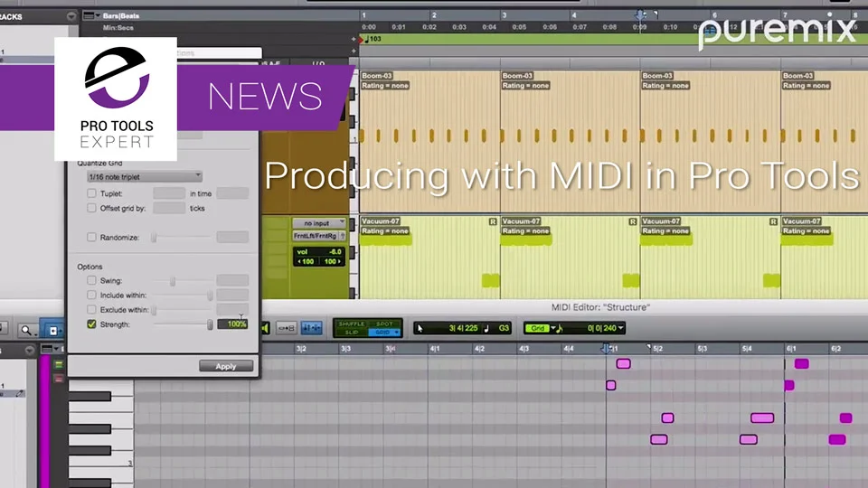The image size is (868, 488).
Task: Open the MIDI Editor track list pop-up icon
Action: click(x=29, y=350)
